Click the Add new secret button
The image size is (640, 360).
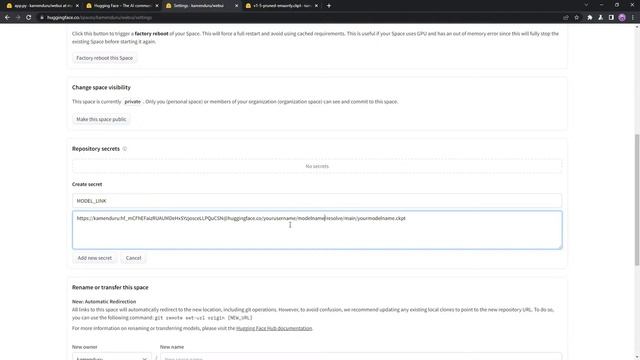pyautogui.click(x=95, y=258)
